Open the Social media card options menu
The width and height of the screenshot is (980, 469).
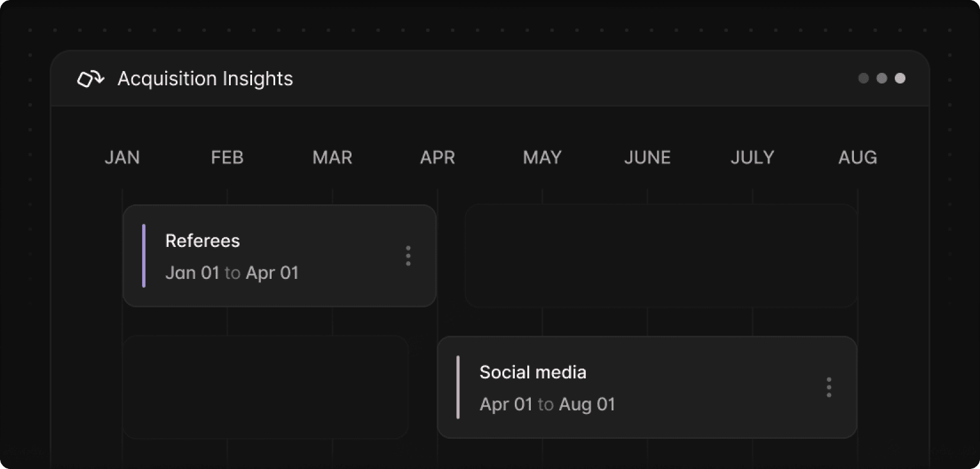tap(829, 387)
